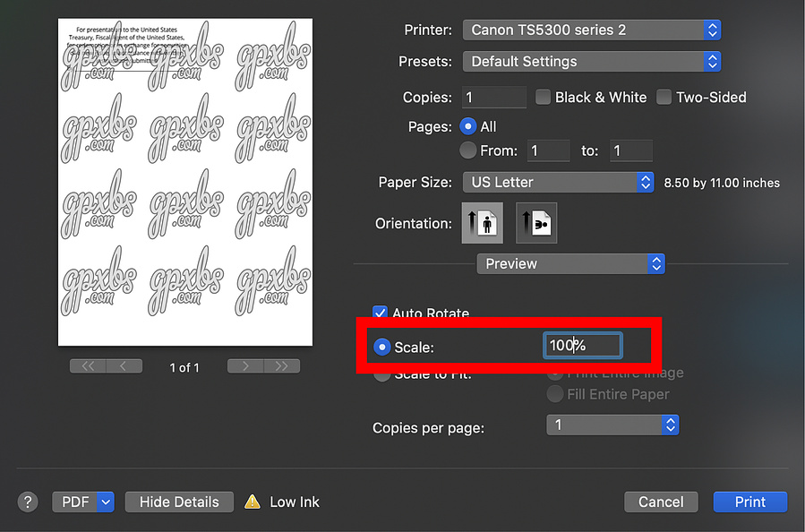
Task: Open the Copies per page dropdown
Action: (x=612, y=425)
